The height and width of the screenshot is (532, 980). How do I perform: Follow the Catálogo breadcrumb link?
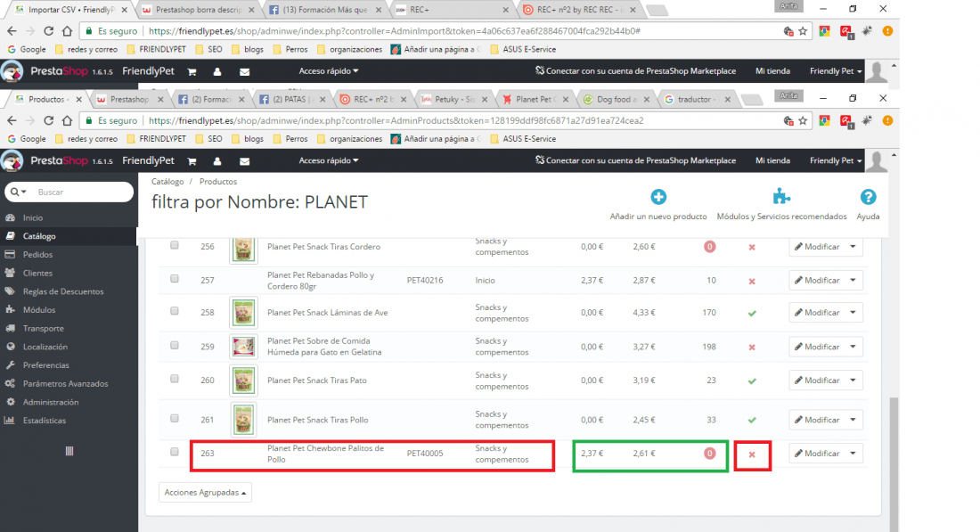[x=167, y=181]
